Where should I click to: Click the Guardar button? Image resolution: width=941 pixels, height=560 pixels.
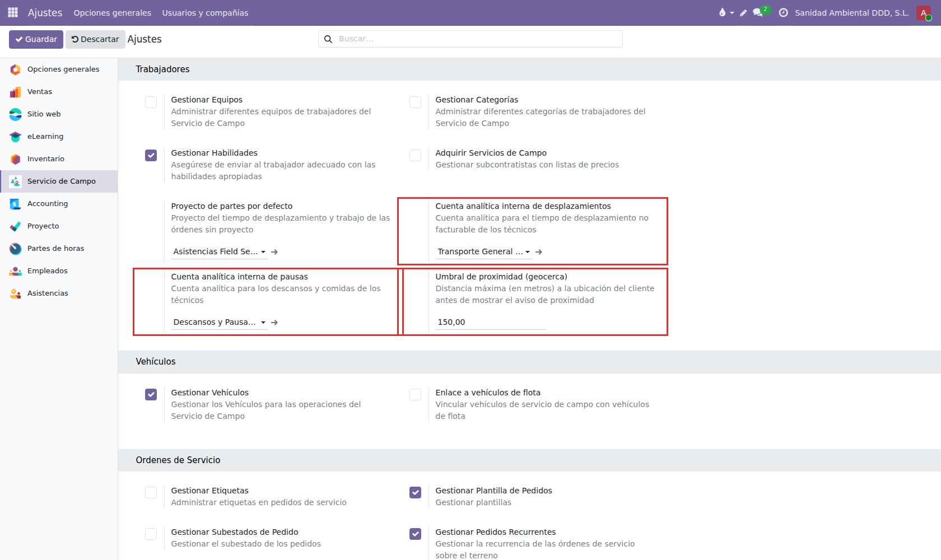[36, 39]
